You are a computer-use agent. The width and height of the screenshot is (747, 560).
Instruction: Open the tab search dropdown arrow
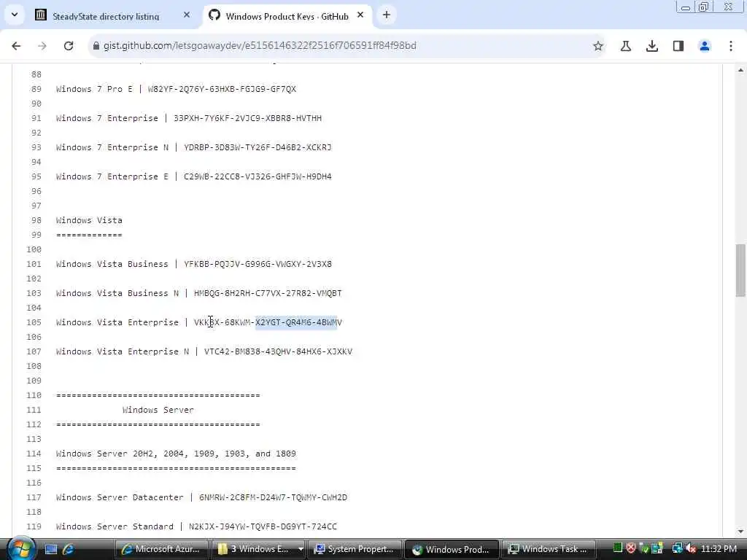tap(15, 15)
